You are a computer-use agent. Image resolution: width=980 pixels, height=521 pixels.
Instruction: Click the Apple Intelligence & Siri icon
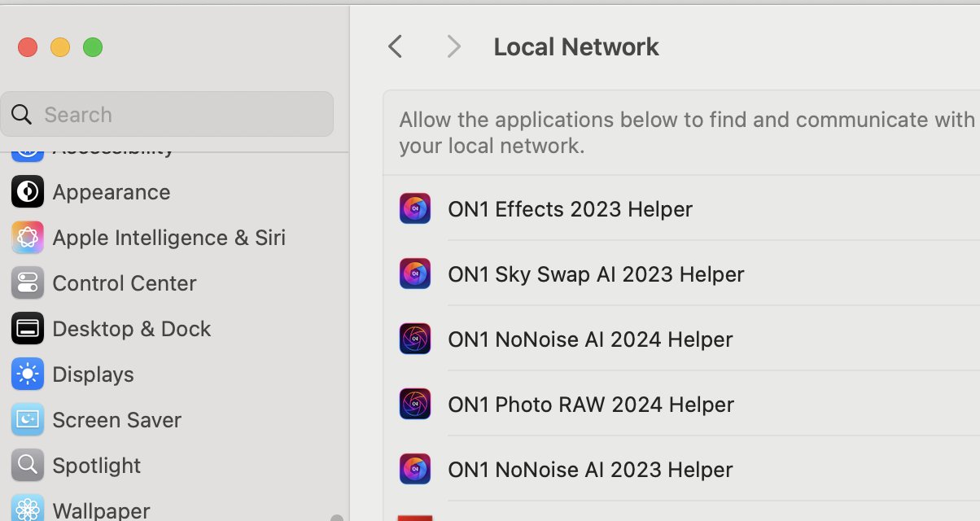(28, 238)
